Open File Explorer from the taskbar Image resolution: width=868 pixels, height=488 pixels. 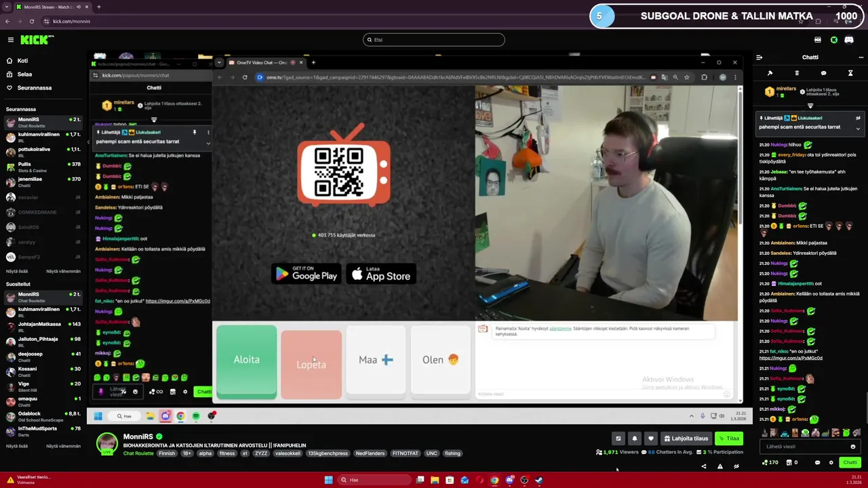pyautogui.click(x=435, y=480)
